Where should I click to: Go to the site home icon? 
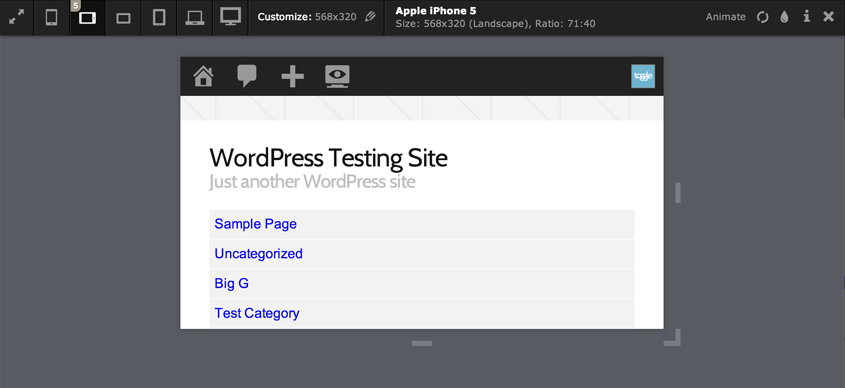point(204,76)
